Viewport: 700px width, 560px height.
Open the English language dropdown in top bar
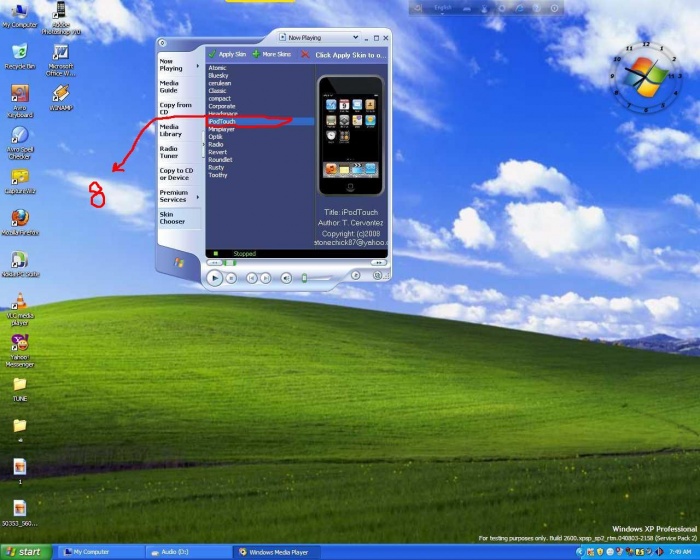coord(443,8)
